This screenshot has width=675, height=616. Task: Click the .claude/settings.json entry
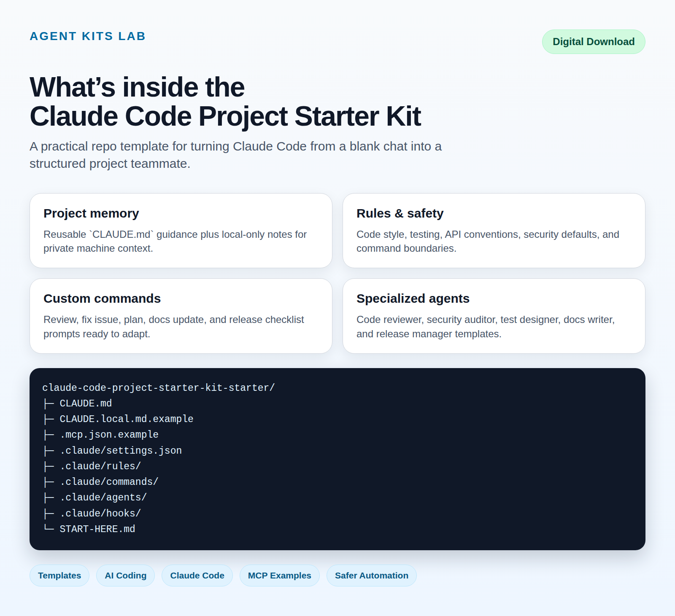point(121,450)
